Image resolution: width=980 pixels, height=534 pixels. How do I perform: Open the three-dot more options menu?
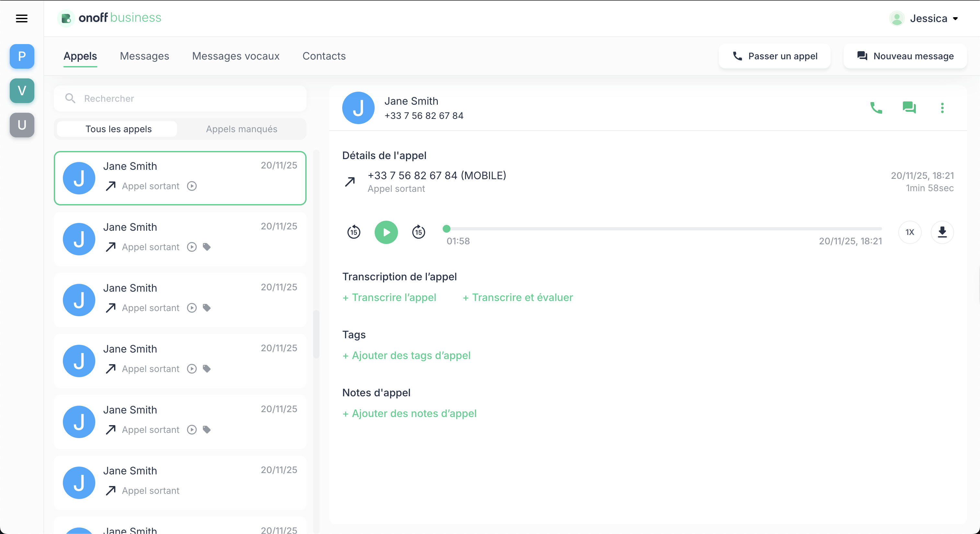942,108
